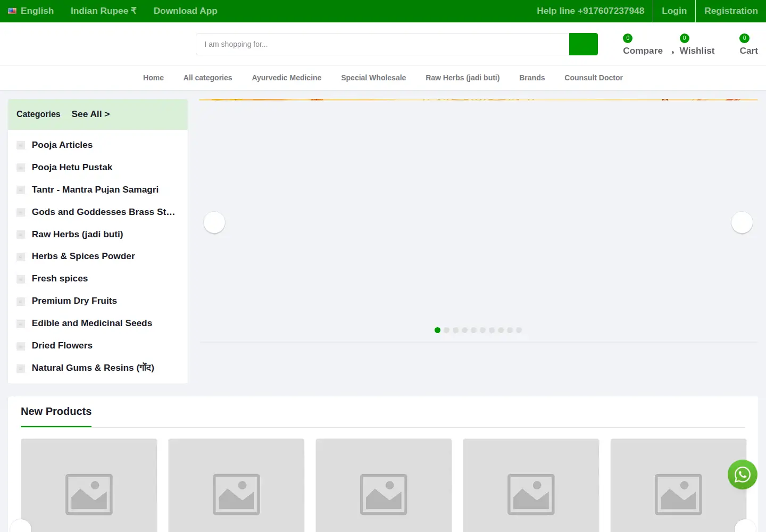Click See All categories link
The height and width of the screenshot is (532, 766).
pyautogui.click(x=90, y=114)
